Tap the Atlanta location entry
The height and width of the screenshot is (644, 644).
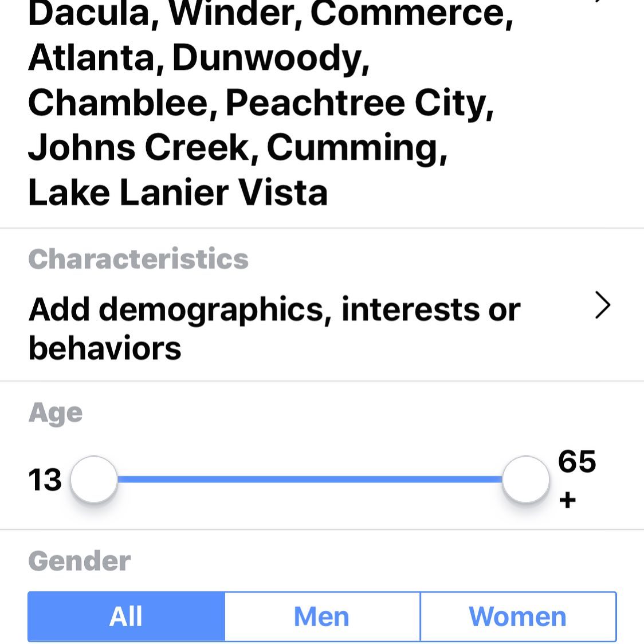(x=95, y=57)
